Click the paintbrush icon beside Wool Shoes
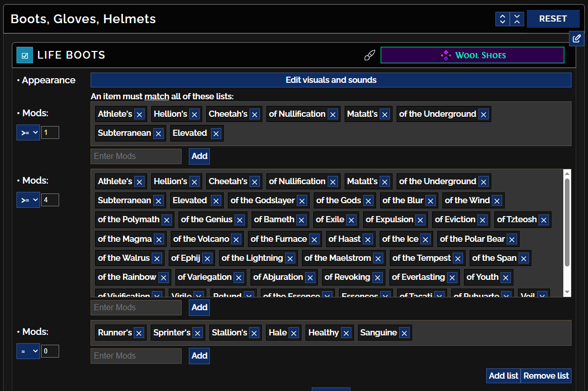588x391 pixels. [x=370, y=55]
